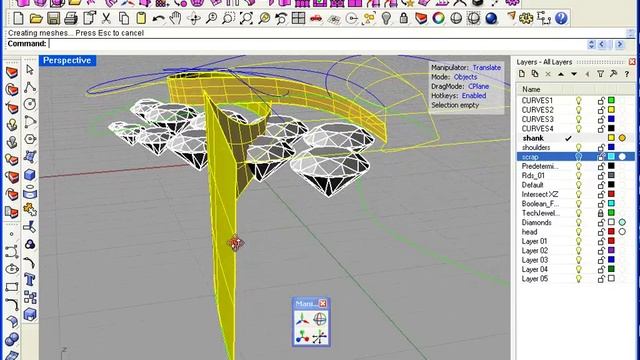Click the Objects mode link
The width and height of the screenshot is (640, 360).
[465, 77]
